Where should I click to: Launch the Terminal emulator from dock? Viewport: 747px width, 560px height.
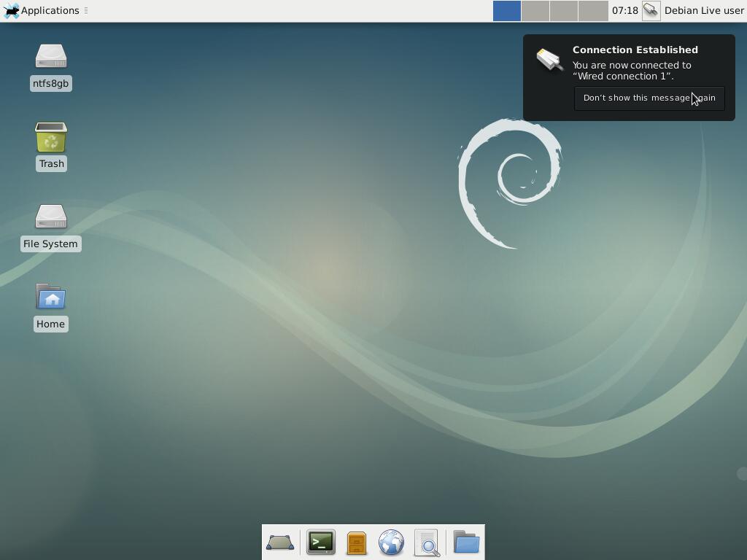point(321,542)
